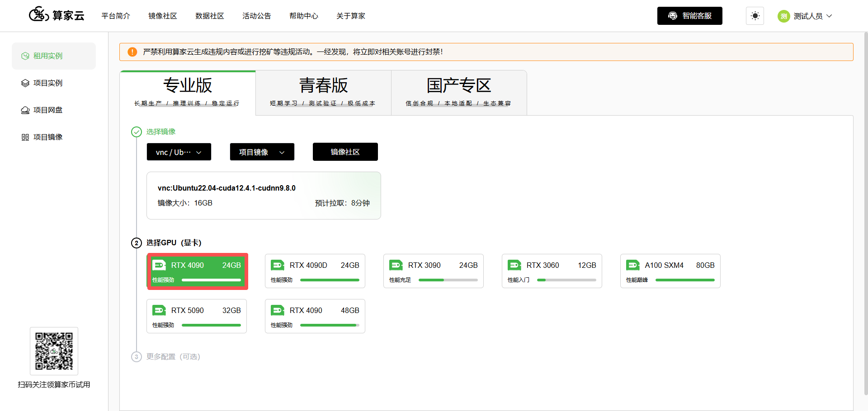Screen dimensions: 868x411
Task: Switch to the 青春版 tab
Action: pos(323,93)
